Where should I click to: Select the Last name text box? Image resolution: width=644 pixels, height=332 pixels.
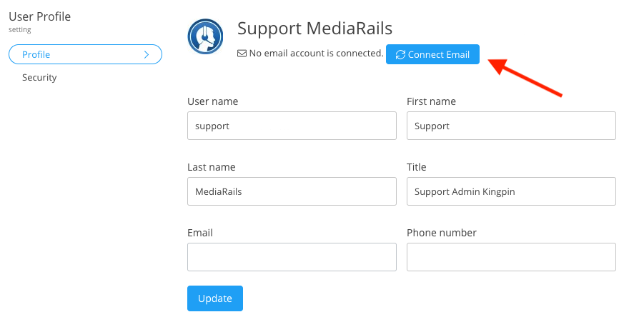click(292, 191)
